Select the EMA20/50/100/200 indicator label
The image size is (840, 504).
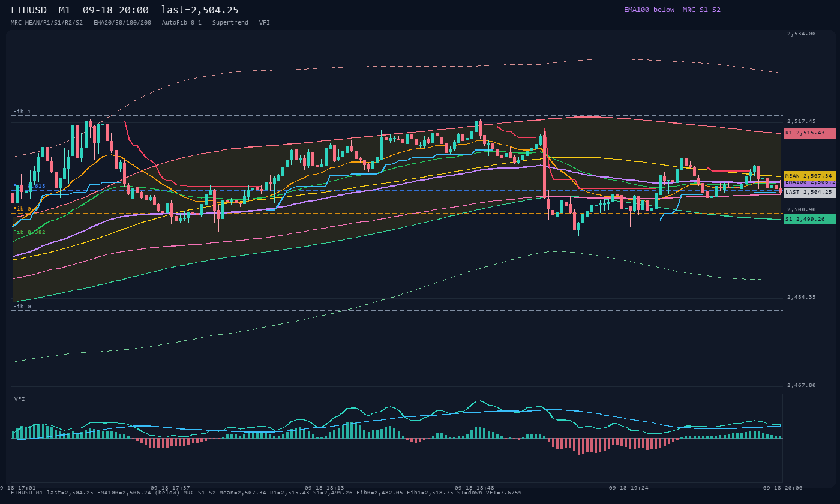(122, 22)
